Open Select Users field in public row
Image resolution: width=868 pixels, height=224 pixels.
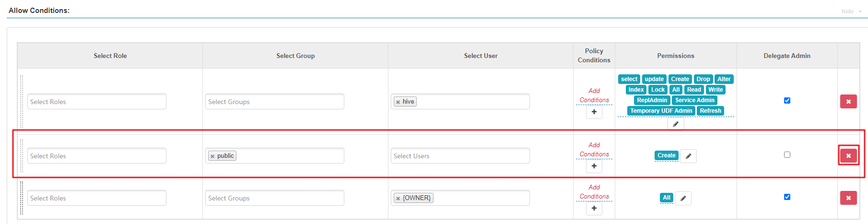tap(460, 156)
